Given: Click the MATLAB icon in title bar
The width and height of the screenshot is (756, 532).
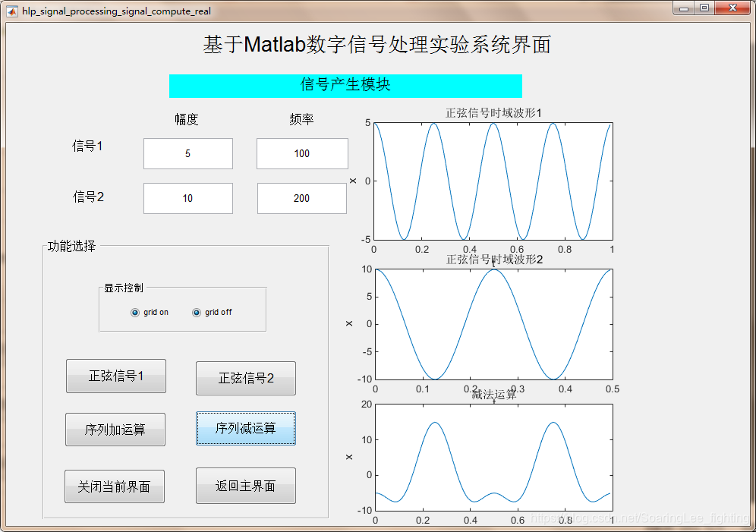Looking at the screenshot, I should coord(11,11).
